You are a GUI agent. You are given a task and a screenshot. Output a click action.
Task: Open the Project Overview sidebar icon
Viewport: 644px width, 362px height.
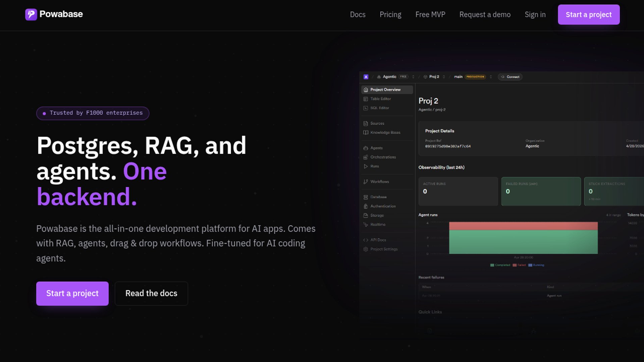(366, 90)
